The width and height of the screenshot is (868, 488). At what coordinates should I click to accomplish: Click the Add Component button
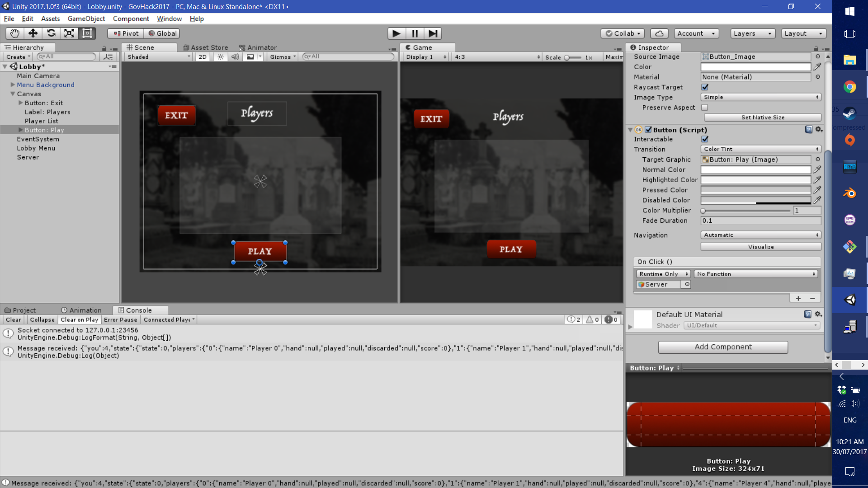pyautogui.click(x=723, y=347)
